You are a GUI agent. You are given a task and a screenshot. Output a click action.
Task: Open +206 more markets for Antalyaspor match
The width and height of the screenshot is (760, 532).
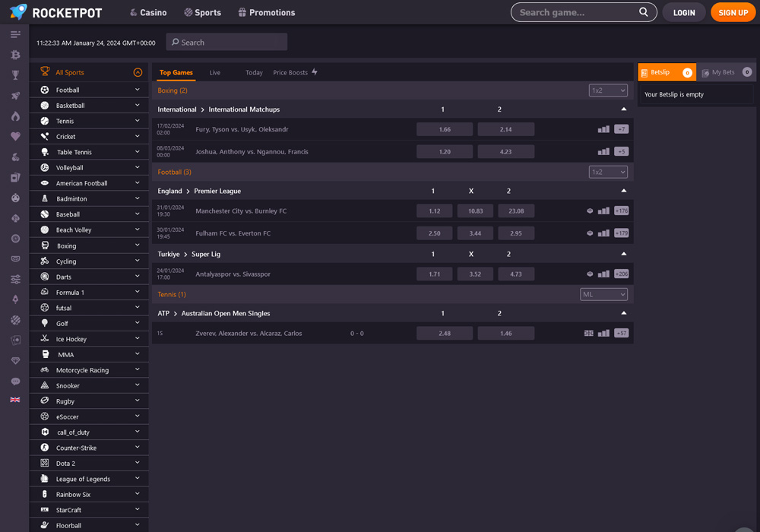(622, 274)
